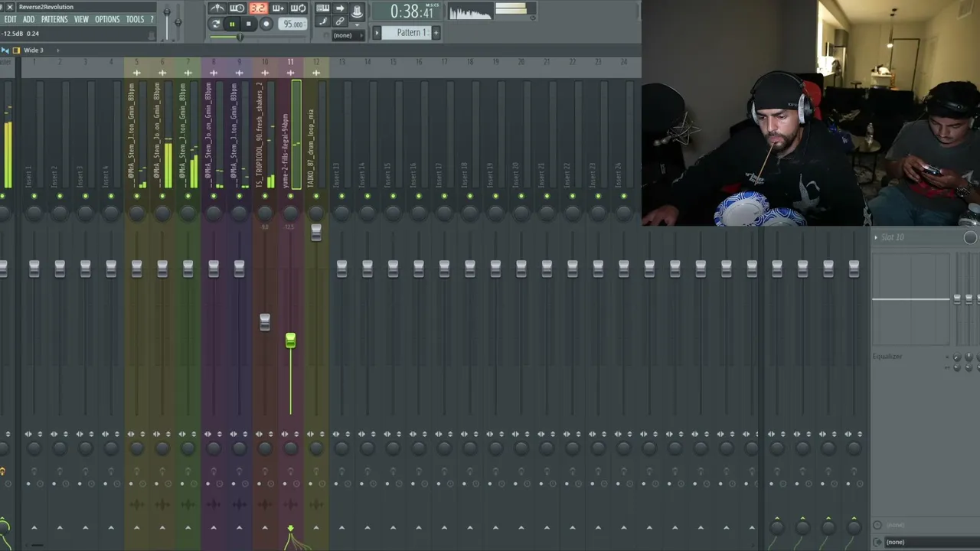
Task: Open the ADD menu
Action: [x=28, y=19]
